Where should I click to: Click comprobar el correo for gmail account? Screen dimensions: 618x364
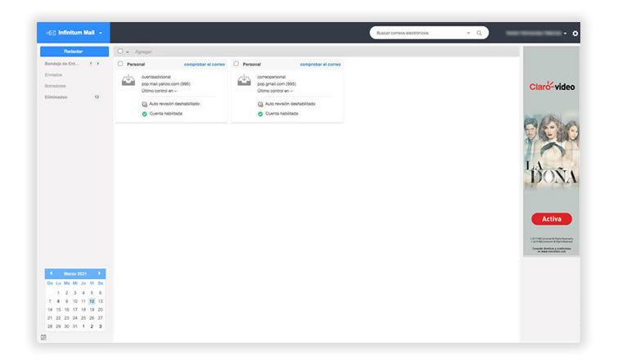(x=320, y=65)
